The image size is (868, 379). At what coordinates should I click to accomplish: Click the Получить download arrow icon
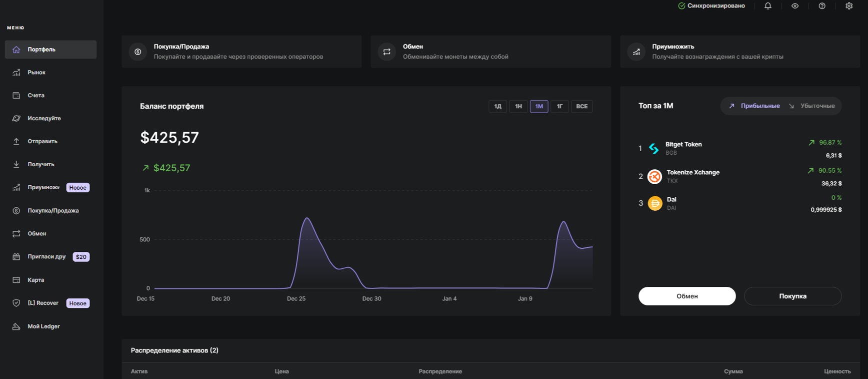coord(16,164)
